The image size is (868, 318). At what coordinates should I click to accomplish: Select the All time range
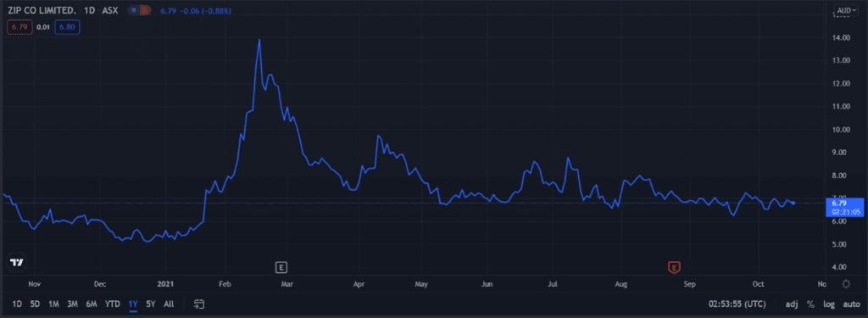(169, 304)
